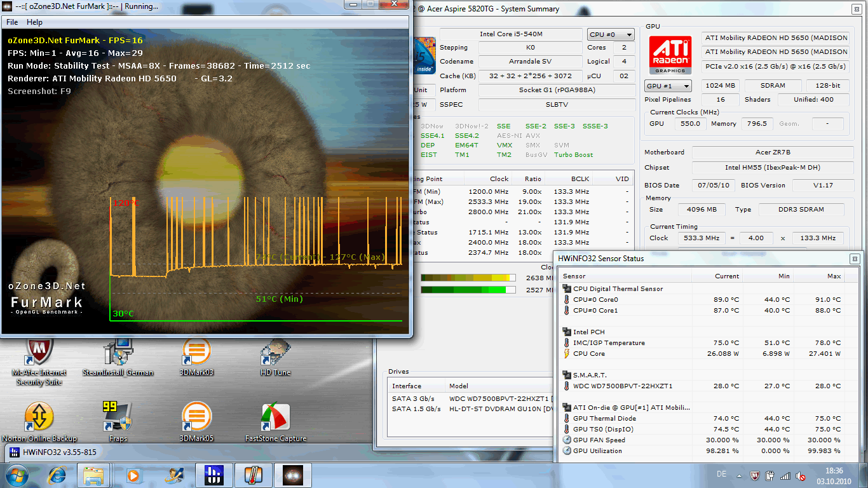Click the Intel PCH sensor group icon

[567, 332]
